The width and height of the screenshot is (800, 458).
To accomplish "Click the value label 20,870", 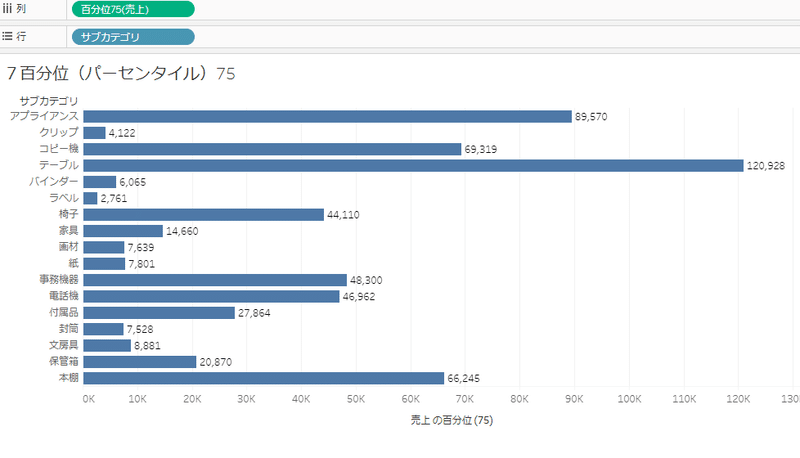I will tap(216, 362).
